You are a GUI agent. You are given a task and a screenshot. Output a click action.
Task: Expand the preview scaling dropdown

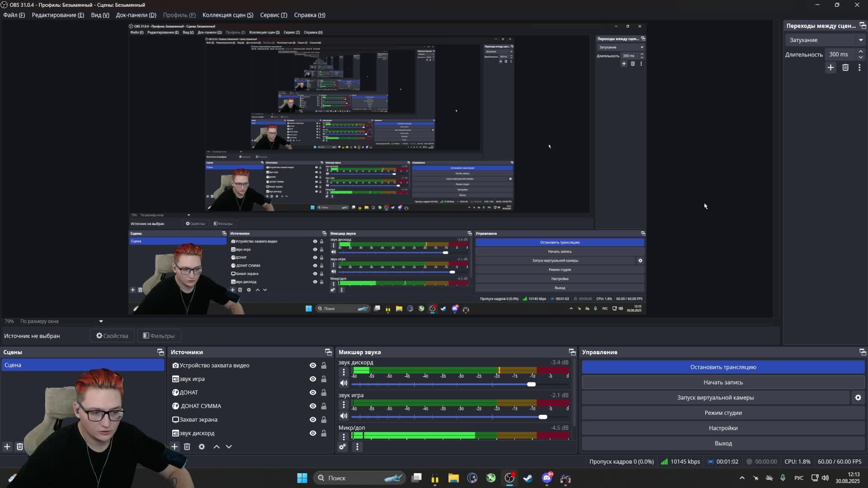(x=101, y=321)
